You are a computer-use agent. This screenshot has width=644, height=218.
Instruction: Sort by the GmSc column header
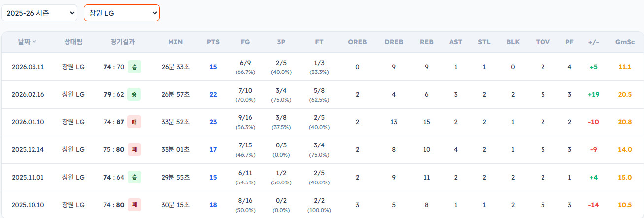point(624,42)
